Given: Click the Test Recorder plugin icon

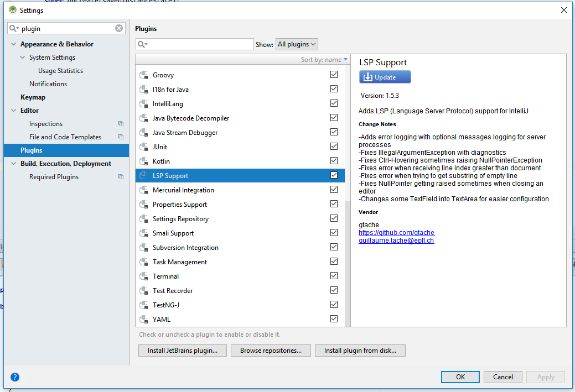Looking at the screenshot, I should tap(144, 290).
